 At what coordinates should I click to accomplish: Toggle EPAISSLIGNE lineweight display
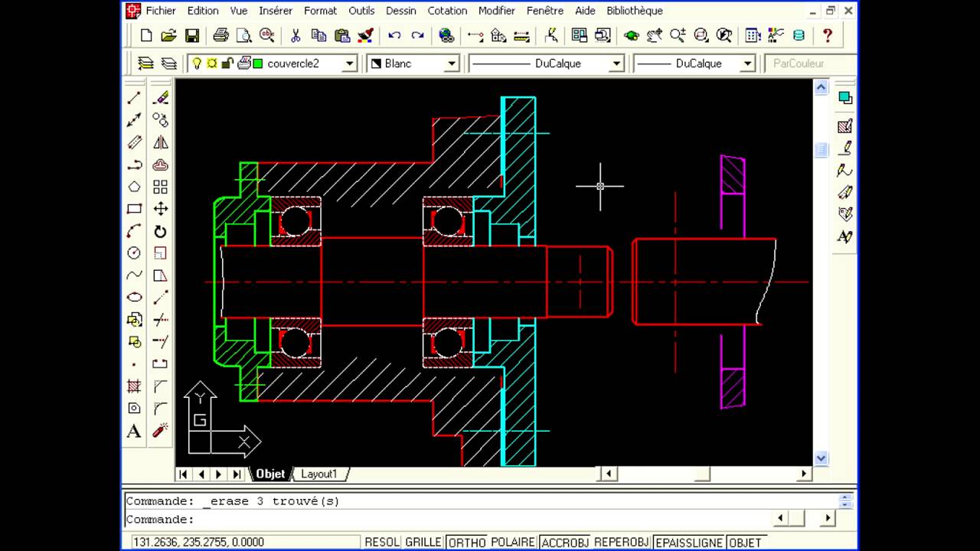(x=689, y=542)
